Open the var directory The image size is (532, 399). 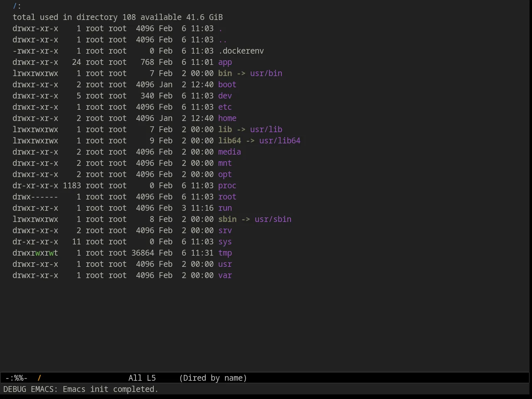pyautogui.click(x=225, y=276)
